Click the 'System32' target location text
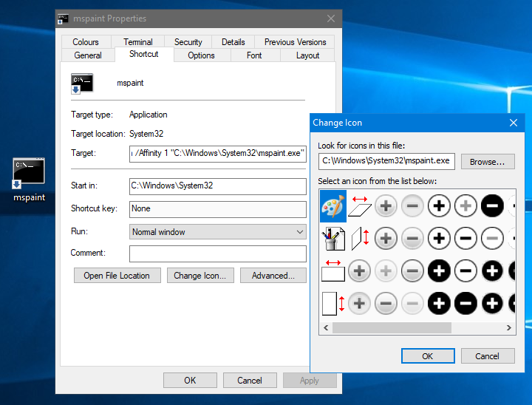The width and height of the screenshot is (532, 405). pos(146,134)
